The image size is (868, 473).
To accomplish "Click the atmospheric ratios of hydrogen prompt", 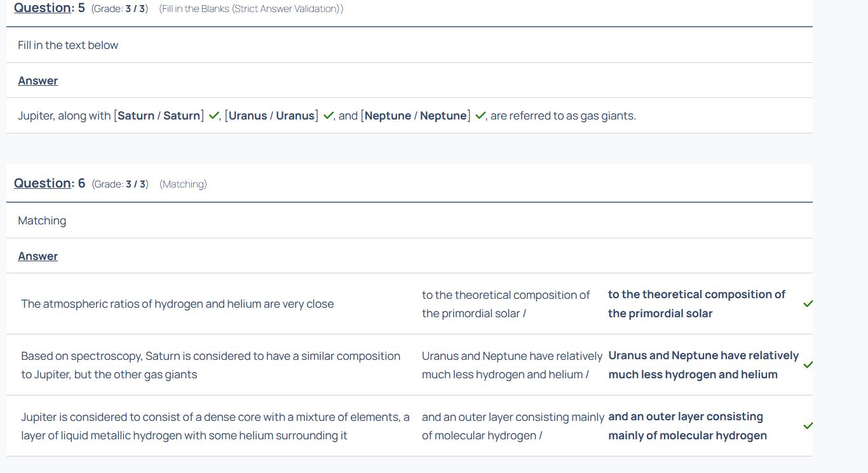I will point(177,304).
